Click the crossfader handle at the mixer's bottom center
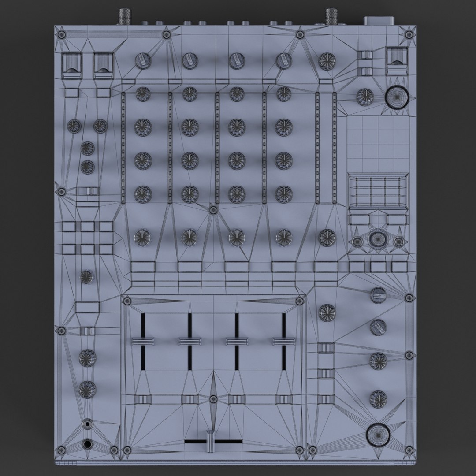Image resolution: width=476 pixels, height=476 pixels. [x=210, y=441]
